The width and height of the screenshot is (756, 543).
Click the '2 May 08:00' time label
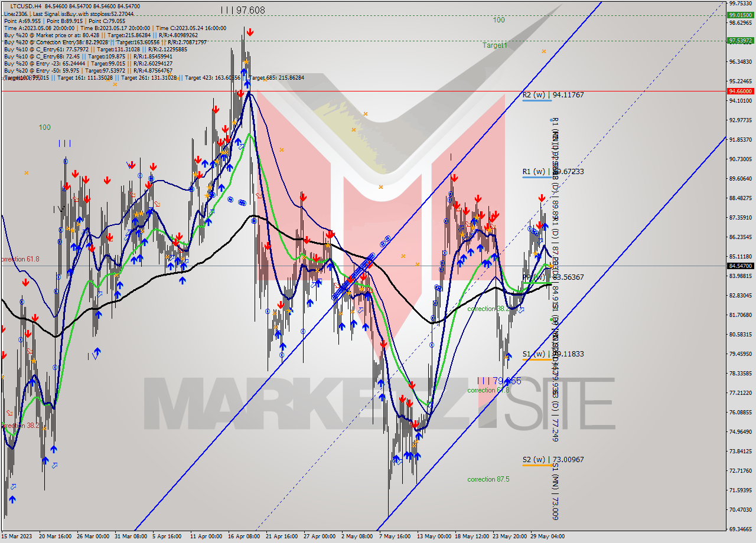click(359, 537)
